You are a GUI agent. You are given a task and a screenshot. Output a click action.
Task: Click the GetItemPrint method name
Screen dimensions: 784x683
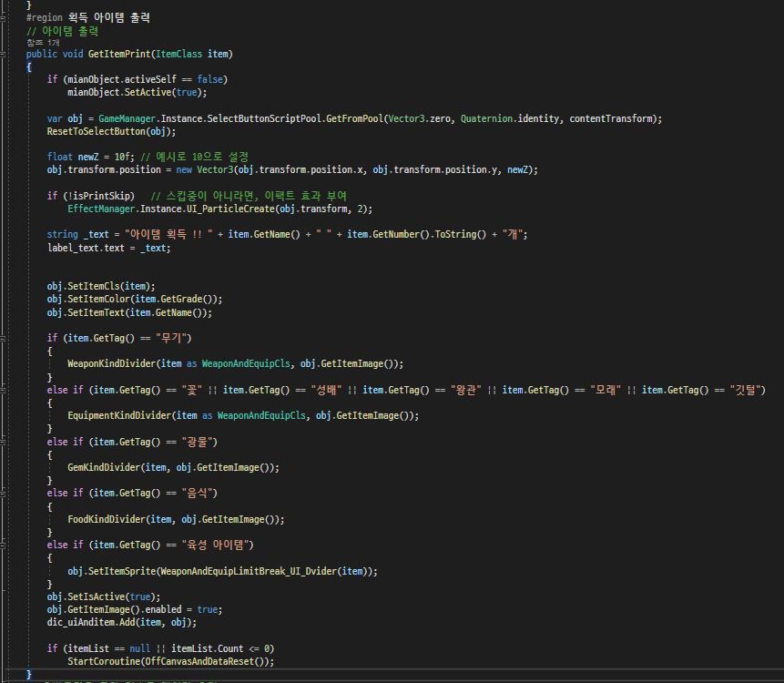point(119,54)
